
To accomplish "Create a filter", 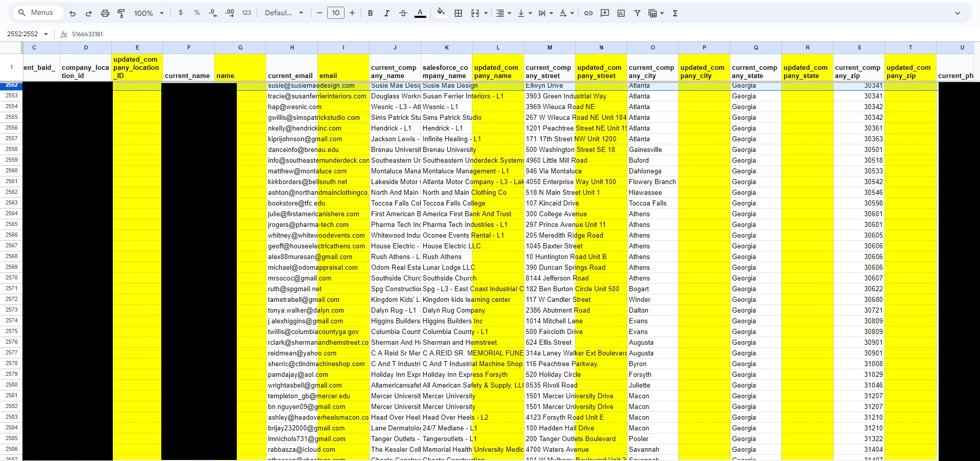I will [638, 13].
